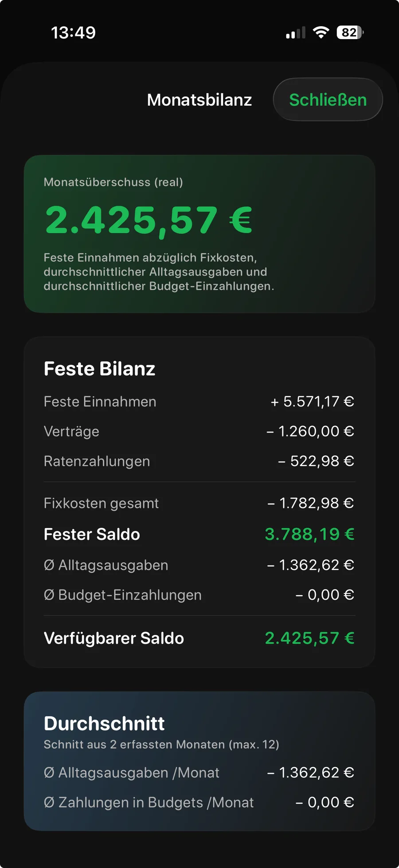Tap Ø Zahlungen in Budgets /Monat row
This screenshot has height=868, width=399.
pos(199,802)
